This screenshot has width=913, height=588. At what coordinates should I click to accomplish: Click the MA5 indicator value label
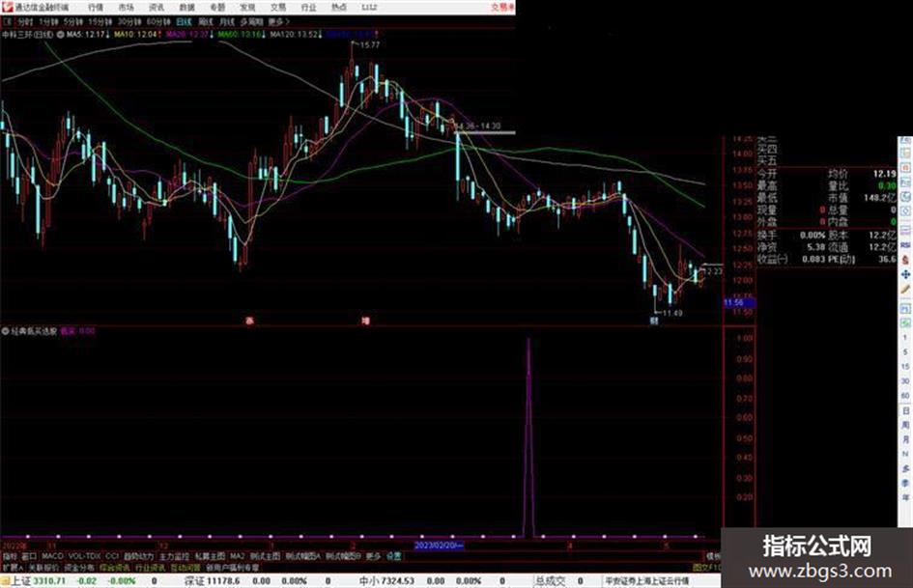87,35
